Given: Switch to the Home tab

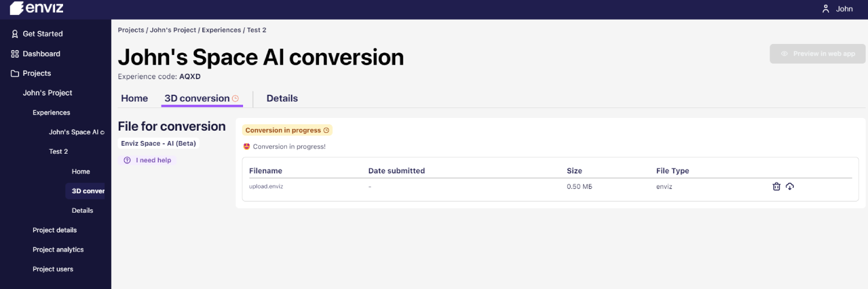Looking at the screenshot, I should pyautogui.click(x=134, y=98).
